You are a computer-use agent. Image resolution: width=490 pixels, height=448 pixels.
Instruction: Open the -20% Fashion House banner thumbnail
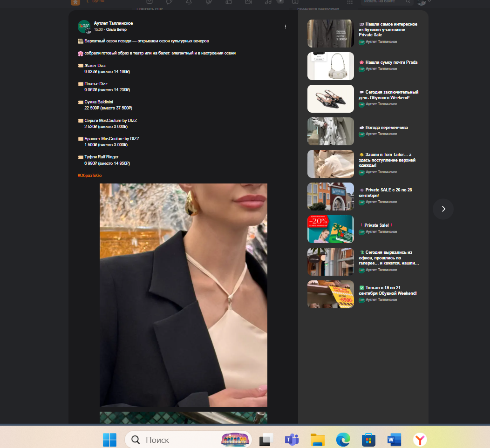331,229
